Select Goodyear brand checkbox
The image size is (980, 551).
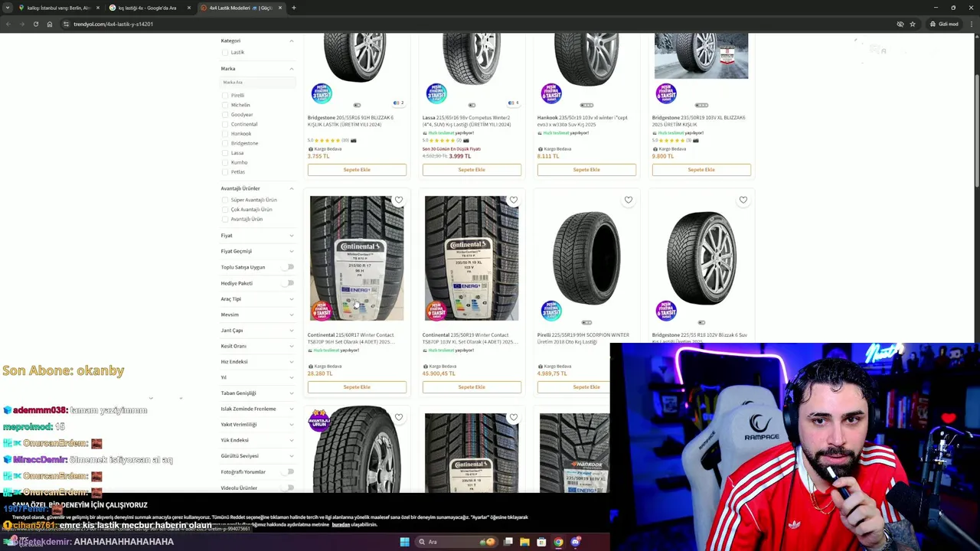pyautogui.click(x=224, y=115)
